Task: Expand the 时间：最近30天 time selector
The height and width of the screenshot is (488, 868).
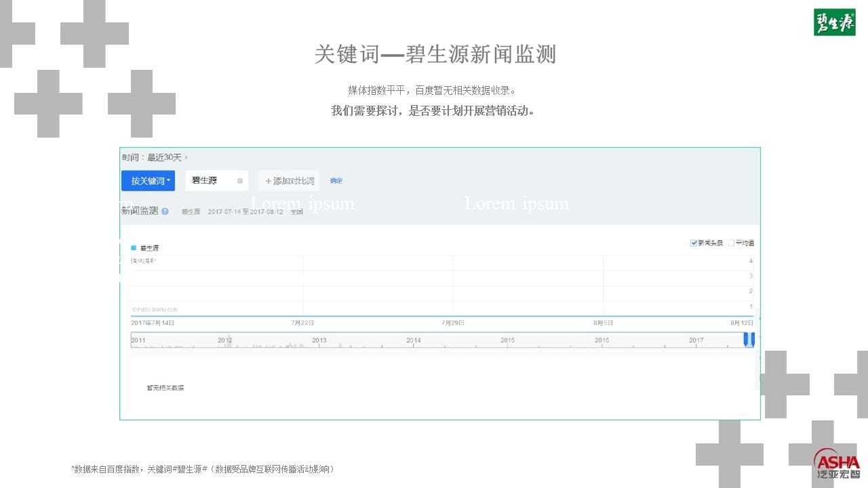Action: click(155, 157)
